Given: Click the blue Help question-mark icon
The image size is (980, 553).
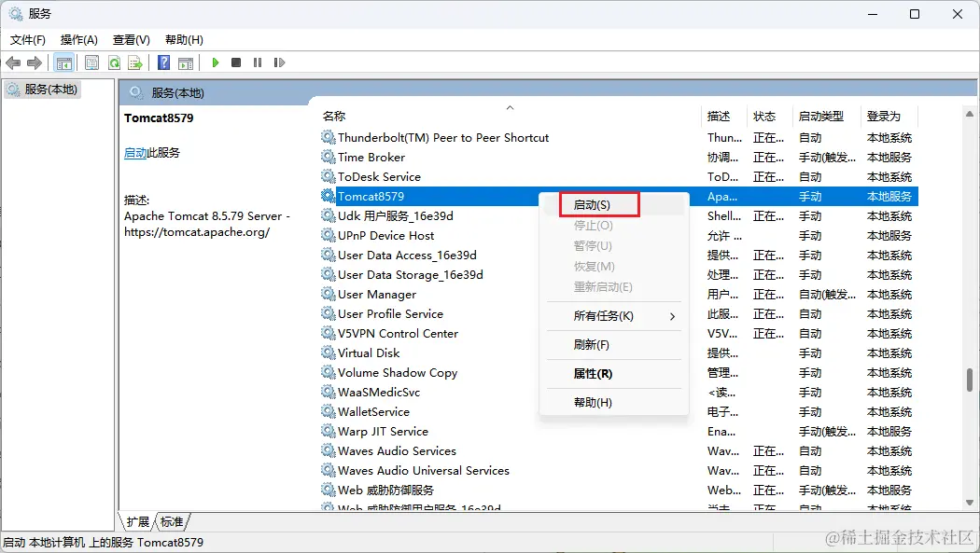Looking at the screenshot, I should (163, 62).
